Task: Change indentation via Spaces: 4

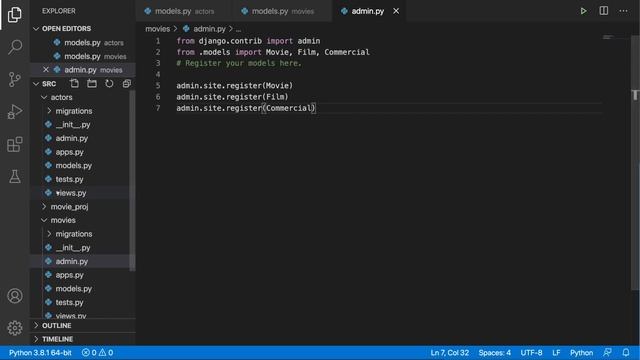Action: pyautogui.click(x=495, y=353)
